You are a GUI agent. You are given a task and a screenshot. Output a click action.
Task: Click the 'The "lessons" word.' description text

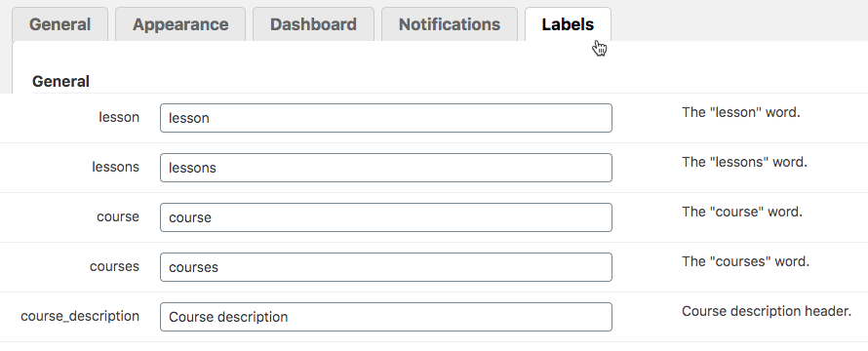[744, 162]
